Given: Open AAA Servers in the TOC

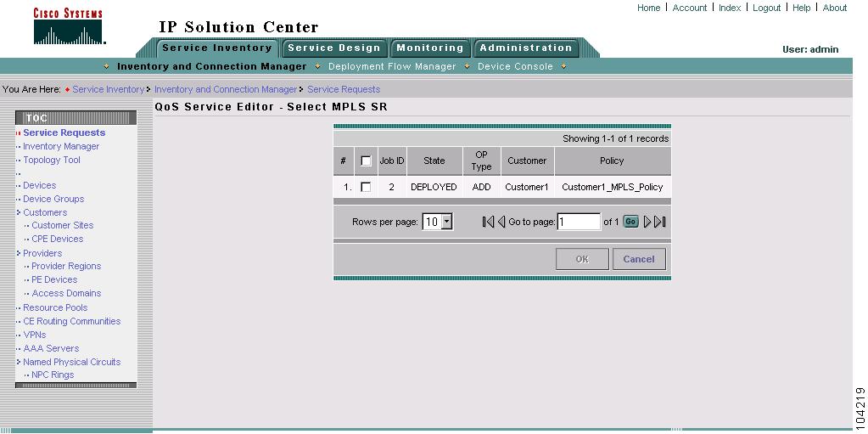Looking at the screenshot, I should [51, 348].
